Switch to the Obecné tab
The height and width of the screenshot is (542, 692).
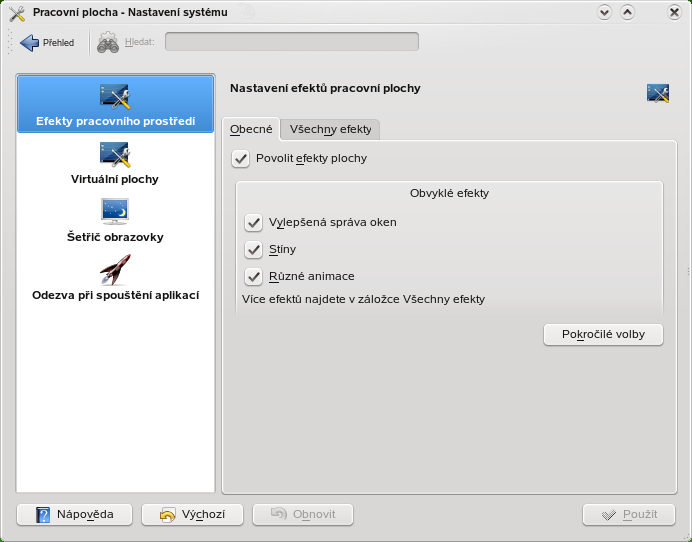coord(251,129)
